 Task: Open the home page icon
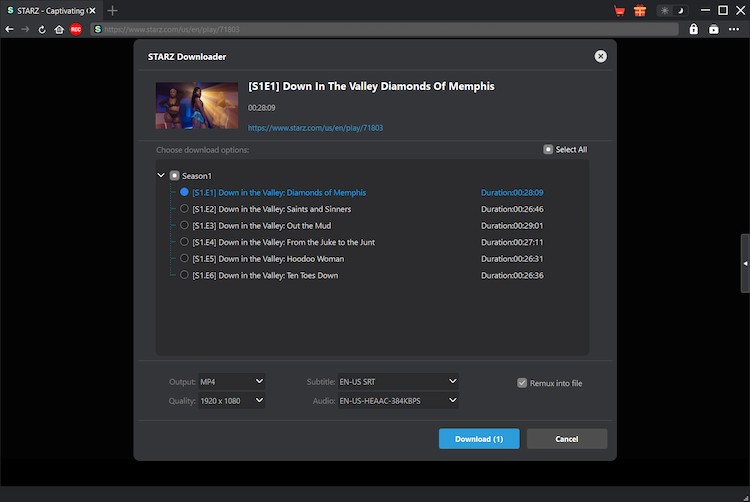coord(59,30)
